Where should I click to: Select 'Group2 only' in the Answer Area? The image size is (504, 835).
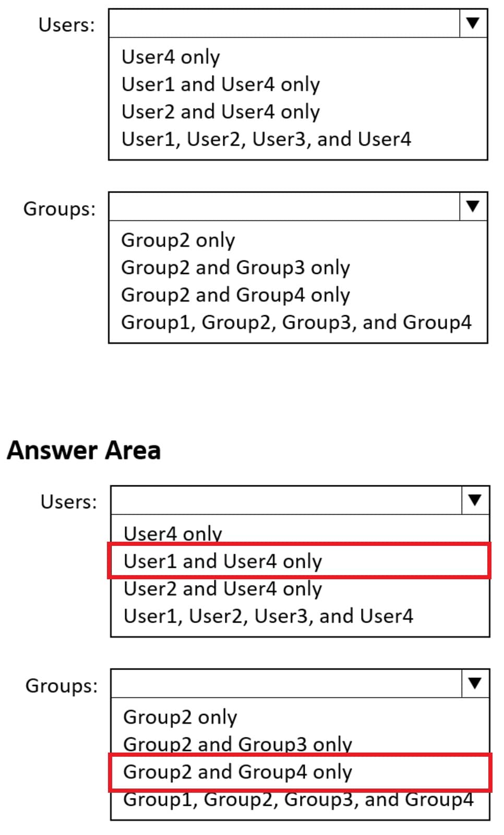[x=180, y=718]
